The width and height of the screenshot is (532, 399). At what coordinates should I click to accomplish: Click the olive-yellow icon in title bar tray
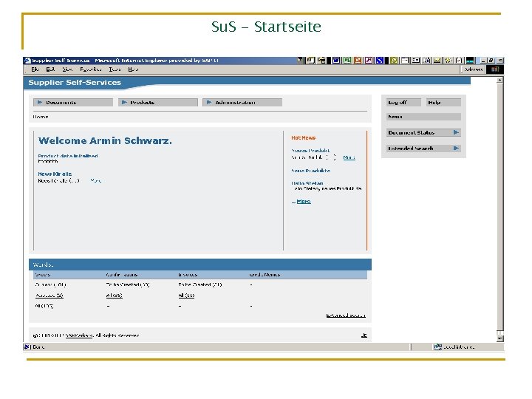click(x=394, y=61)
